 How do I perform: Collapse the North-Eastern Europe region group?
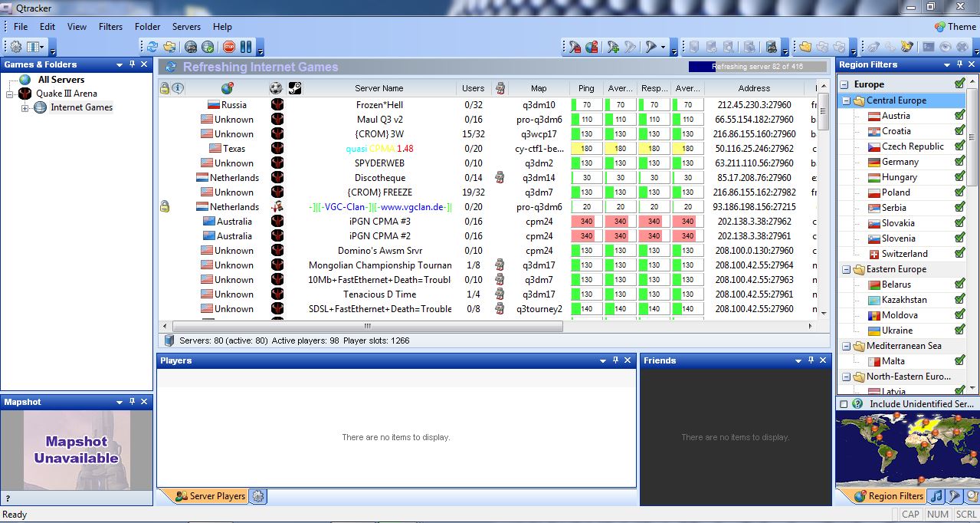pyautogui.click(x=846, y=377)
